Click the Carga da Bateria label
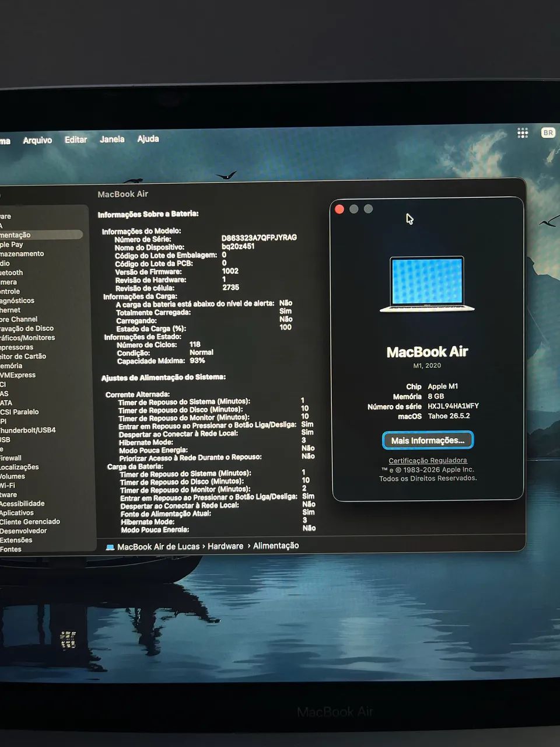Screen dimensions: 560x747 (x=135, y=466)
